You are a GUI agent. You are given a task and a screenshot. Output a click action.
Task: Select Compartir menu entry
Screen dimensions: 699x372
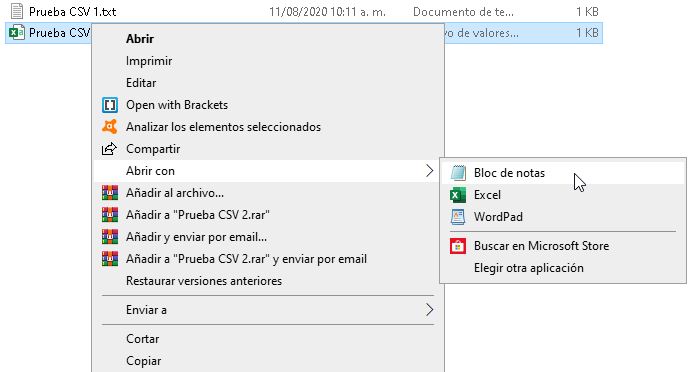pyautogui.click(x=153, y=149)
